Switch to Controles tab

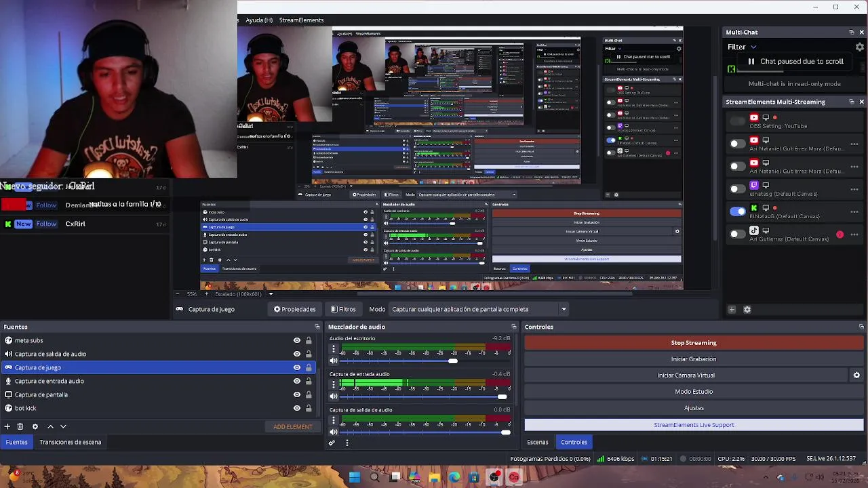574,442
